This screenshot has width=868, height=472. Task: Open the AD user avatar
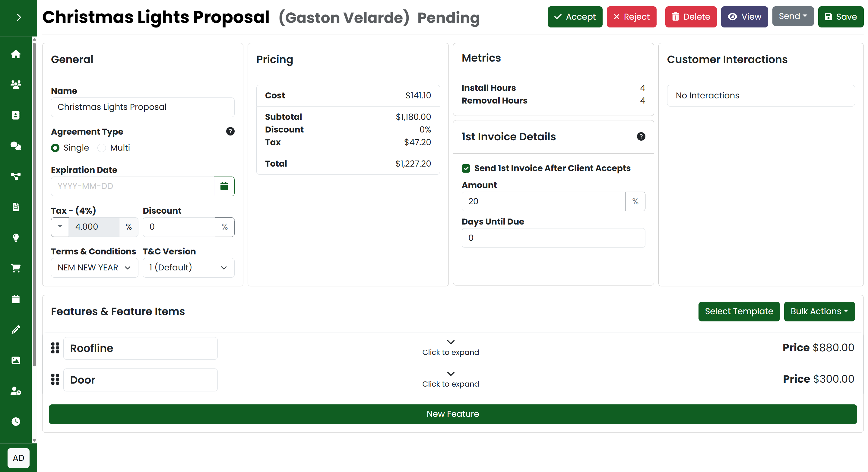18,458
